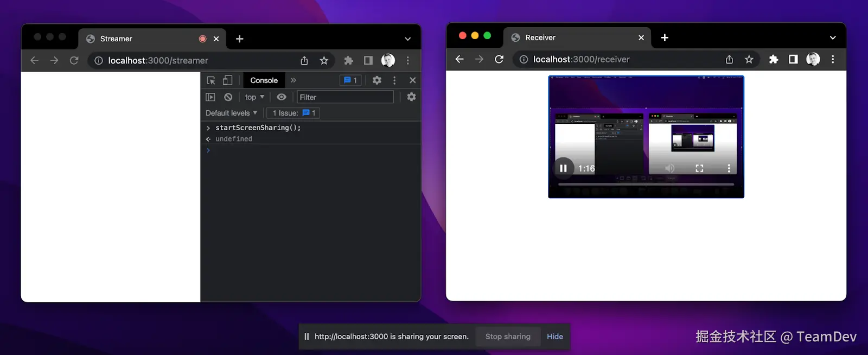Click the Streamer address bar URL
Image resolution: width=868 pixels, height=355 pixels.
(x=158, y=60)
